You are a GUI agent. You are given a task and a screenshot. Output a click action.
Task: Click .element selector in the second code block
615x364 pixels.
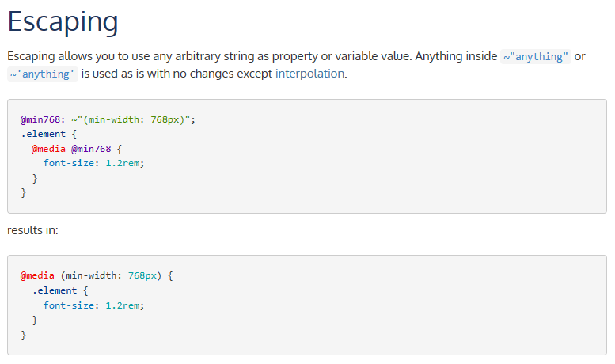[x=57, y=290]
